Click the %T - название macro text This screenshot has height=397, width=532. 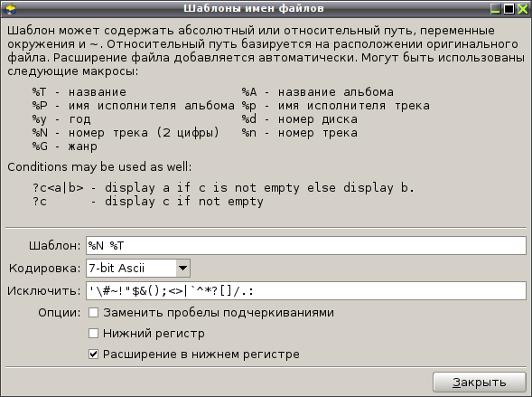pyautogui.click(x=79, y=92)
